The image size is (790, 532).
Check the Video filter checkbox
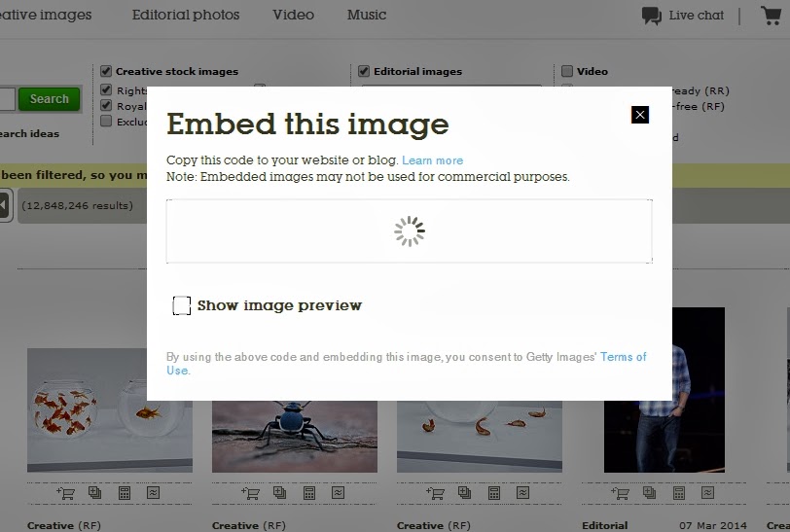tap(567, 71)
